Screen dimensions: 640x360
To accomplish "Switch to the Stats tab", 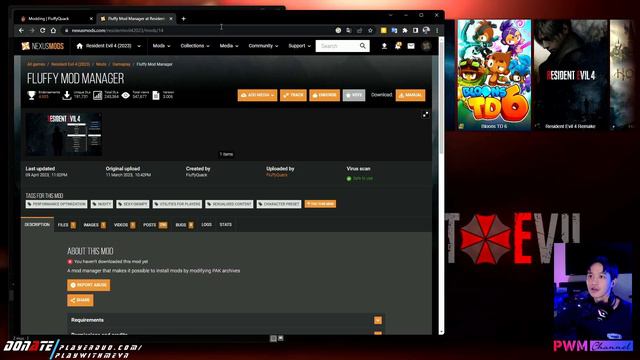I will (x=226, y=224).
